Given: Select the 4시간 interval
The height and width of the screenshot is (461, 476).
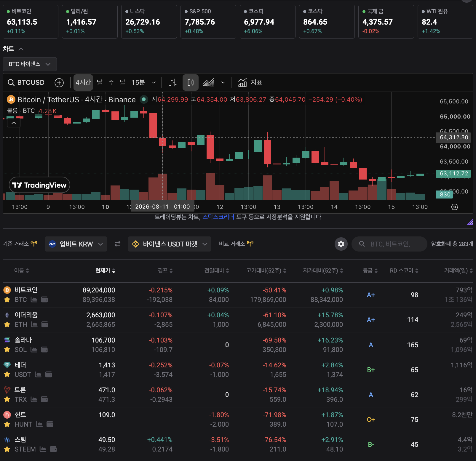Looking at the screenshot, I should point(83,82).
